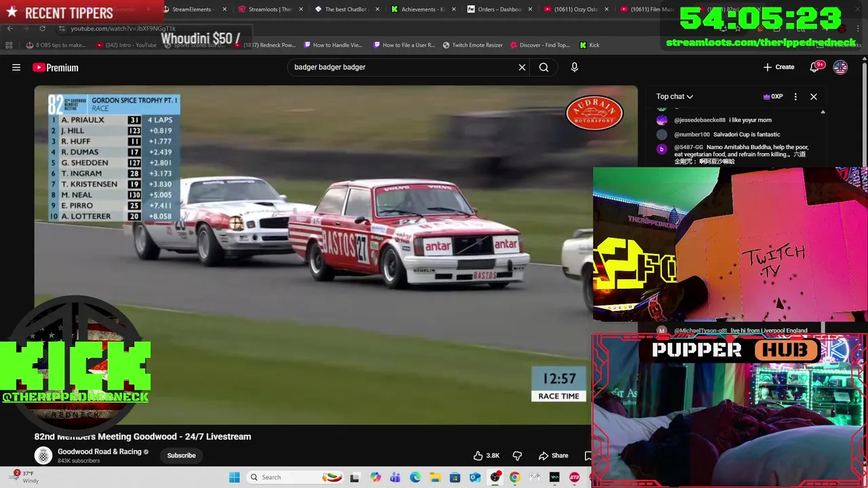Open the Kick bookmark
Image resolution: width=868 pixels, height=488 pixels.
[x=589, y=45]
